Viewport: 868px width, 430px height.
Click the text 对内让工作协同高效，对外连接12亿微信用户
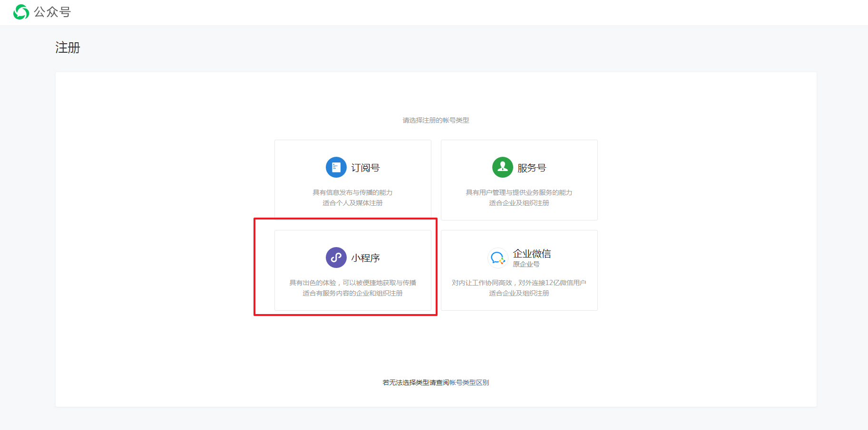(x=519, y=283)
